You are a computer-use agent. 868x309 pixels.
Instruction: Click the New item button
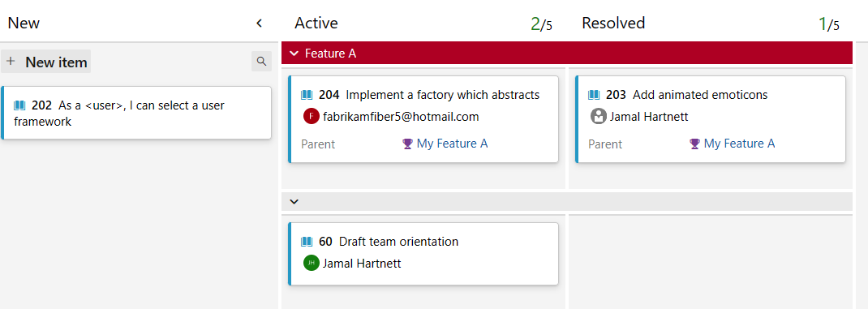(46, 62)
